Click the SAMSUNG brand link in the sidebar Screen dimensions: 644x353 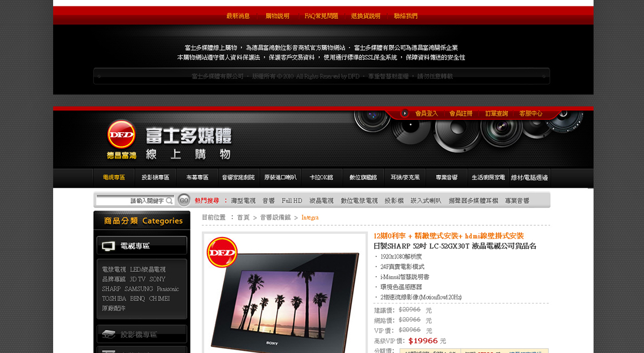pos(139,289)
